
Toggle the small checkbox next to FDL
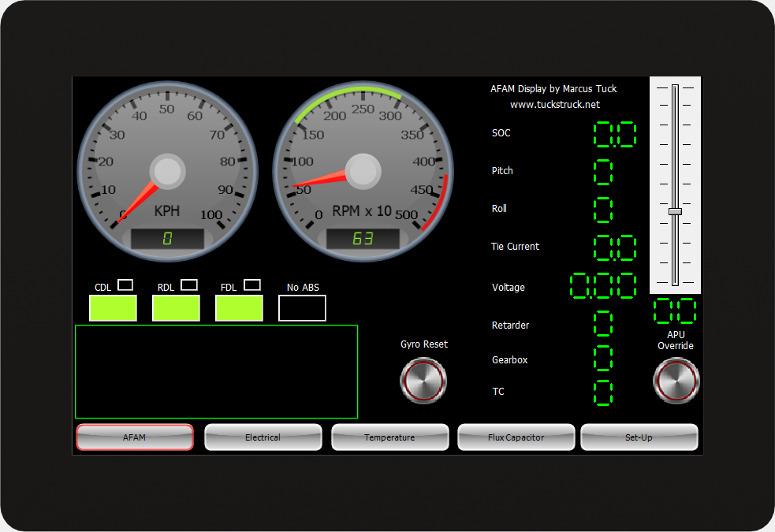252,285
